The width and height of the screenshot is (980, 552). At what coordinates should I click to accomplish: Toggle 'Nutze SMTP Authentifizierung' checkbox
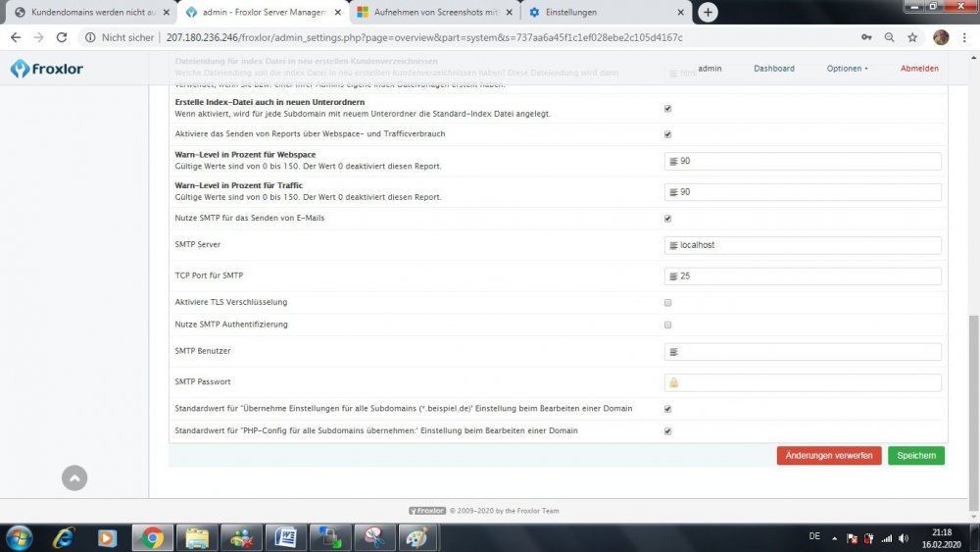(x=667, y=325)
